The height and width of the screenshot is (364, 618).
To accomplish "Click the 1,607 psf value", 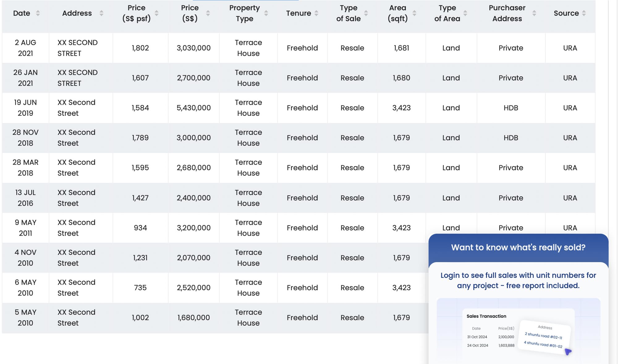I will pos(140,78).
